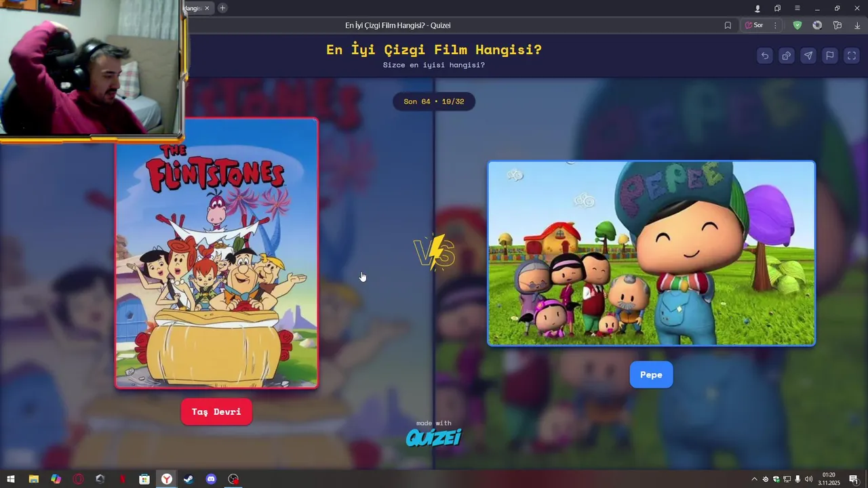The image size is (868, 488).
Task: Click the browser profile account icon
Action: (x=757, y=8)
